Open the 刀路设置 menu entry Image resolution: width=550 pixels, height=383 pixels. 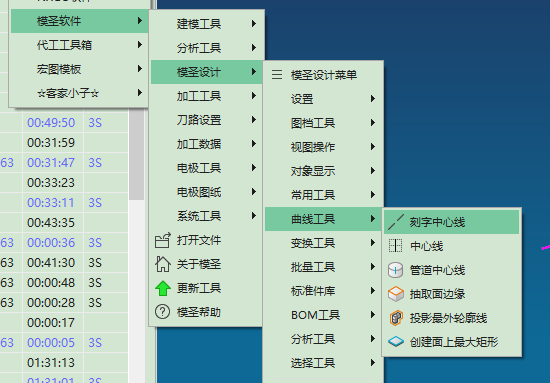point(207,120)
